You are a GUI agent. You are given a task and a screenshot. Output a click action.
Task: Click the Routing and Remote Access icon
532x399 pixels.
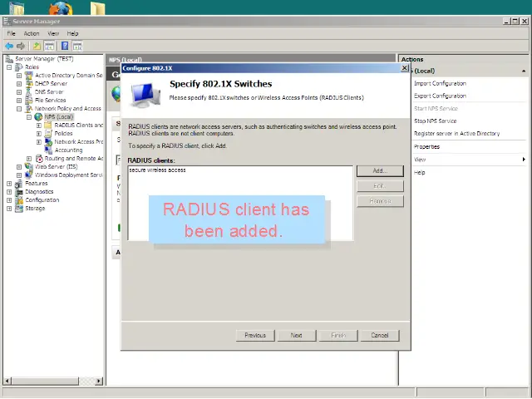tap(39, 159)
